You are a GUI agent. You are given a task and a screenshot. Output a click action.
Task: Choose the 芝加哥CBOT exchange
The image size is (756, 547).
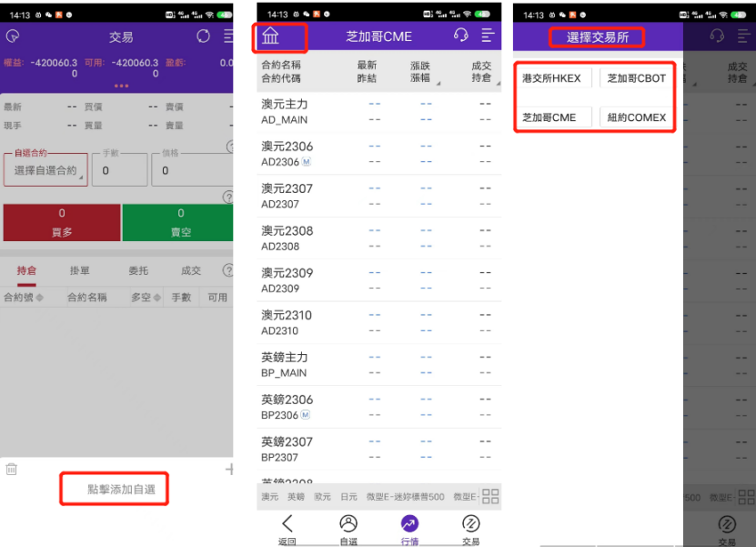(636, 78)
